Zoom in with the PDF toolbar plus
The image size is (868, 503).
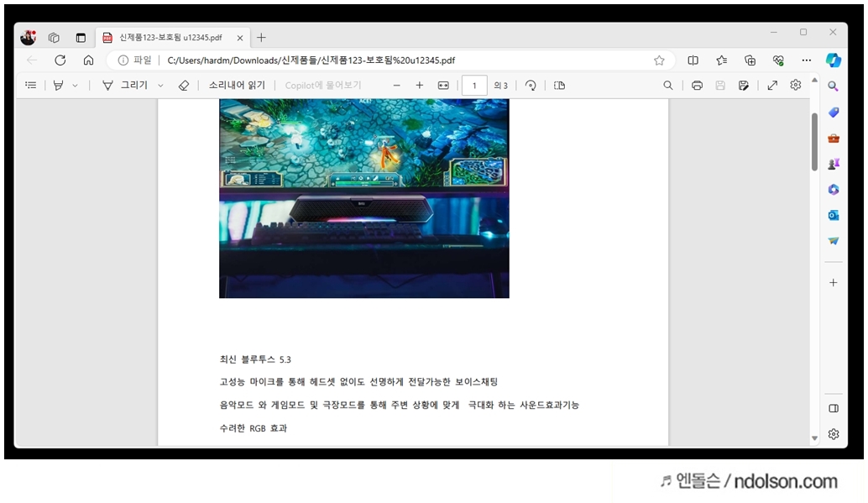click(x=420, y=86)
